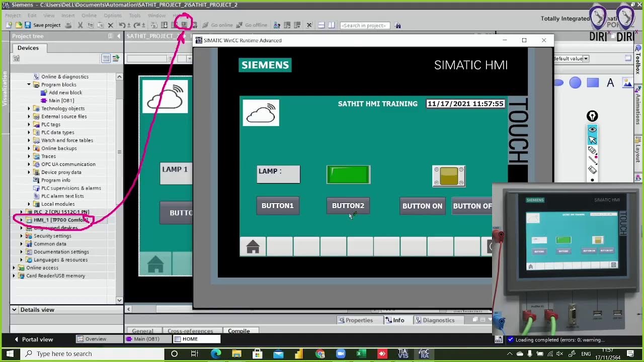Click the Redo arrow in toolbar
Screen dimensions: 644x362
pyautogui.click(x=138, y=25)
